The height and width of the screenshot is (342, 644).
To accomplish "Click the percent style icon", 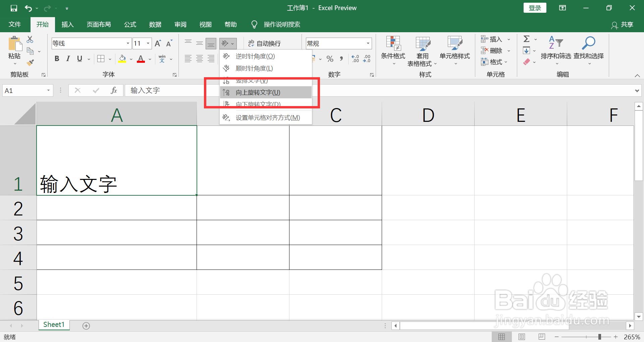I will coord(330,59).
